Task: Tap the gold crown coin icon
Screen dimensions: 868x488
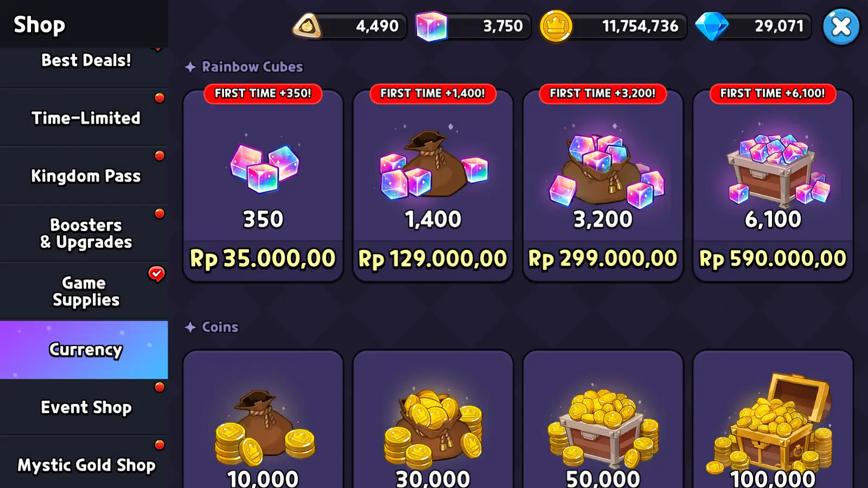Action: click(x=556, y=26)
